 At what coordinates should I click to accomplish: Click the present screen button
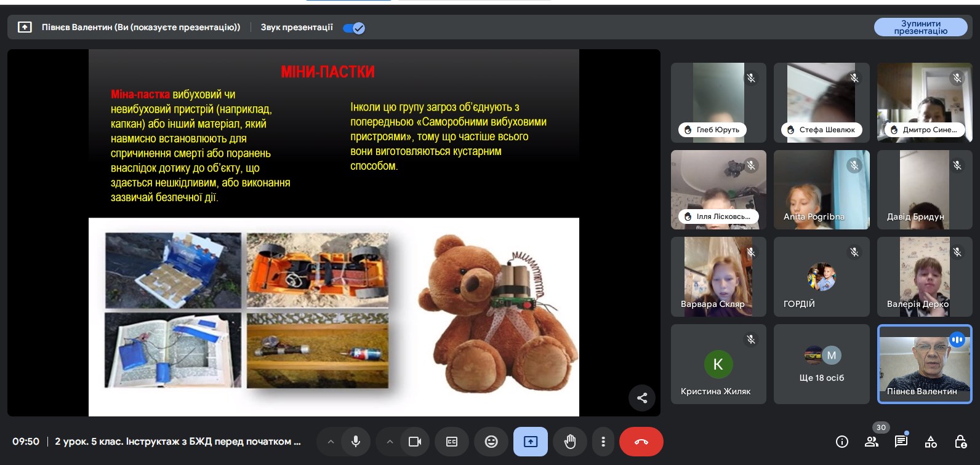click(531, 442)
